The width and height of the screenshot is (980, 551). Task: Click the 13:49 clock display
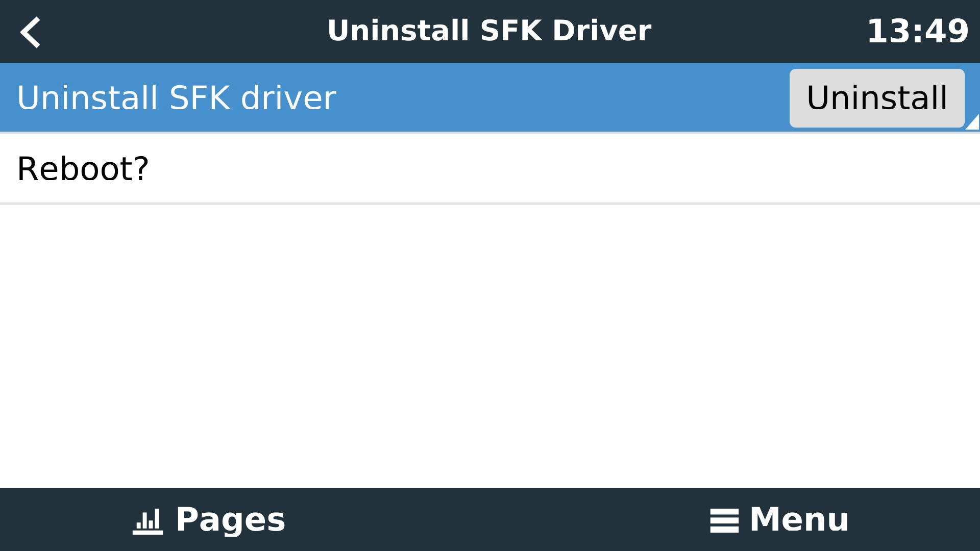coord(917,32)
